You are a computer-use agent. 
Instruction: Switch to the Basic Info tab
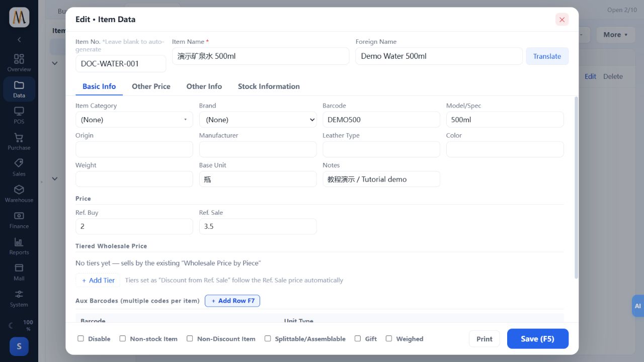click(99, 86)
